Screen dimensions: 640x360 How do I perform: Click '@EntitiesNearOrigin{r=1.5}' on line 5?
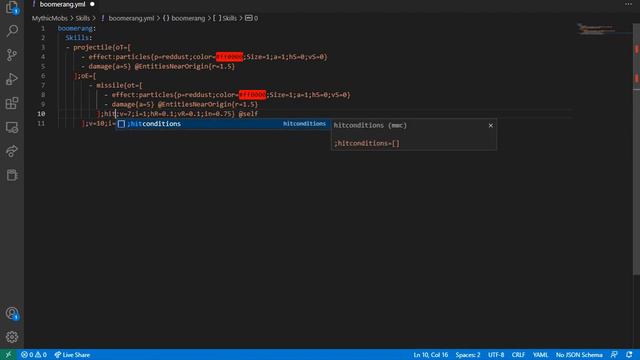pyautogui.click(x=185, y=66)
